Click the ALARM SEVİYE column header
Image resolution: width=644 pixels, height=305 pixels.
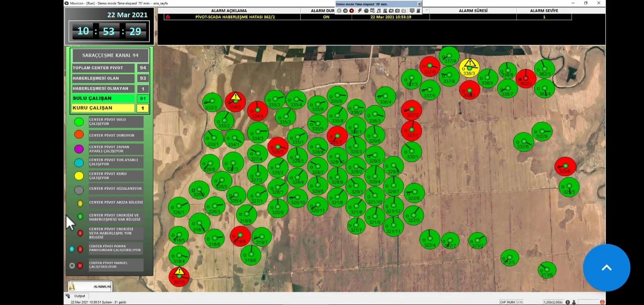[544, 11]
